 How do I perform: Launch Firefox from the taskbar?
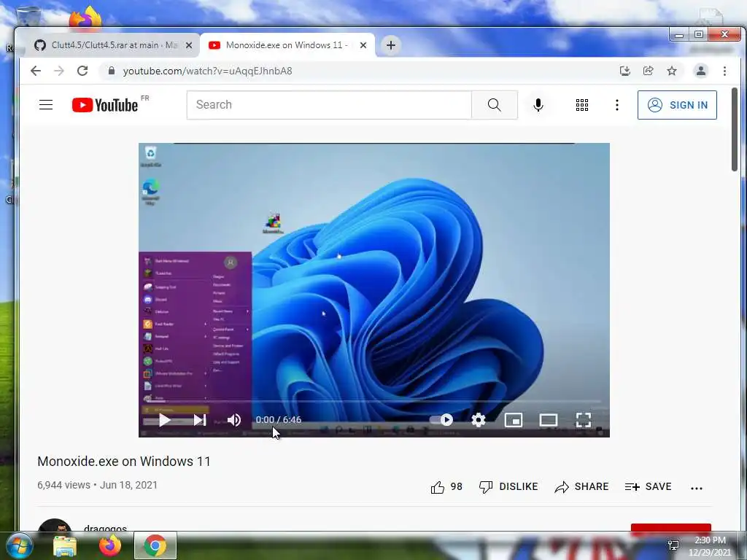tap(109, 545)
